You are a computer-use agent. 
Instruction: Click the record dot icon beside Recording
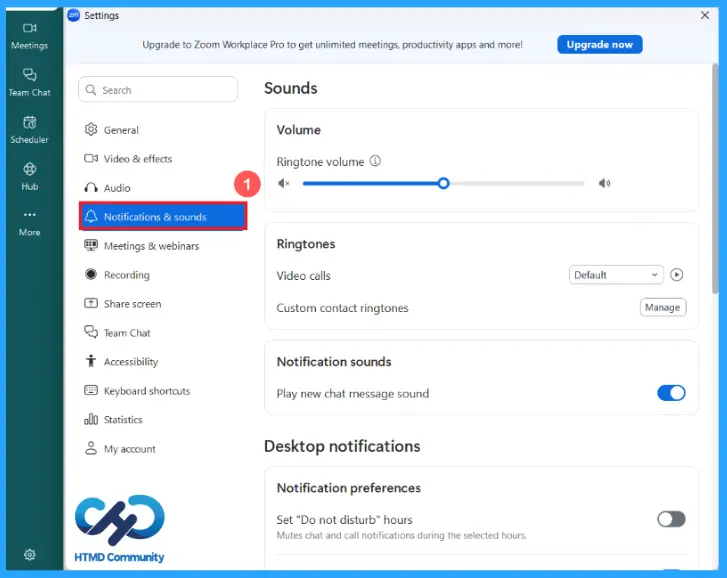(91, 274)
